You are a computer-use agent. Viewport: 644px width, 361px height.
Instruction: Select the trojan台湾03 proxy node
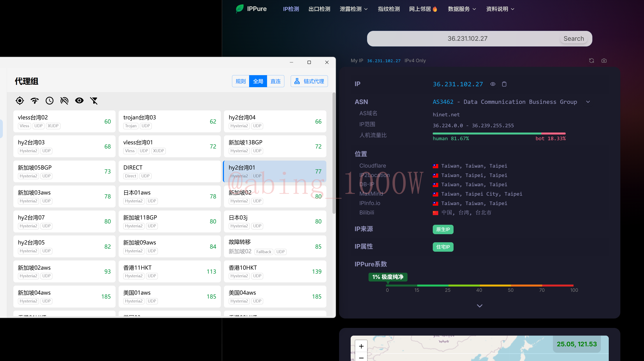click(169, 121)
